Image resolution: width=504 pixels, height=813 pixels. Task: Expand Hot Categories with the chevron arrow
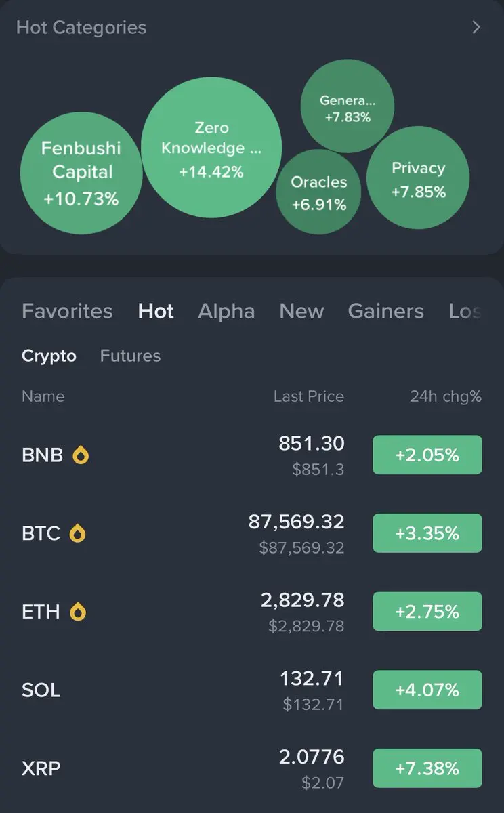click(476, 27)
